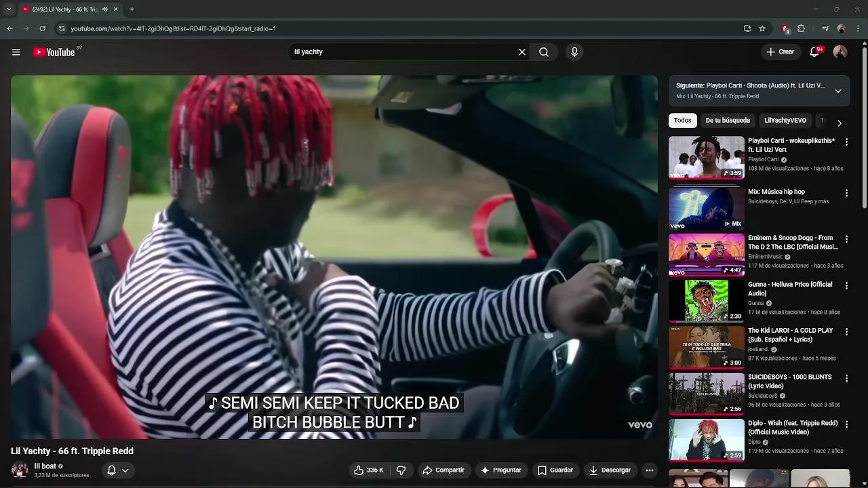Like the video with thumbs up
This screenshot has width=868, height=488.
[368, 470]
